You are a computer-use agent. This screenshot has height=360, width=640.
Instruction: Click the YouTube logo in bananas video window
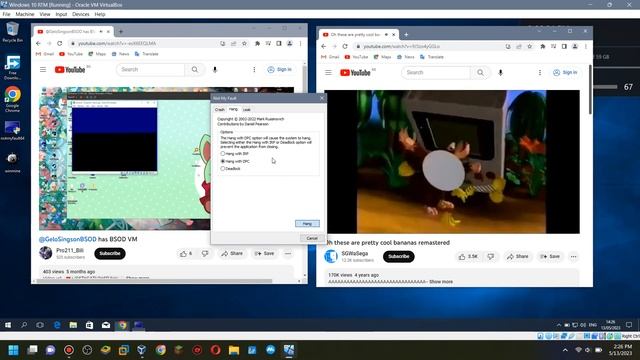click(355, 73)
